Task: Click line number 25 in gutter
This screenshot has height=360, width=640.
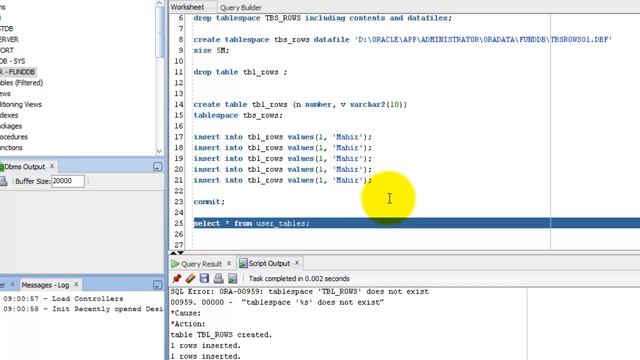Action: pos(179,223)
